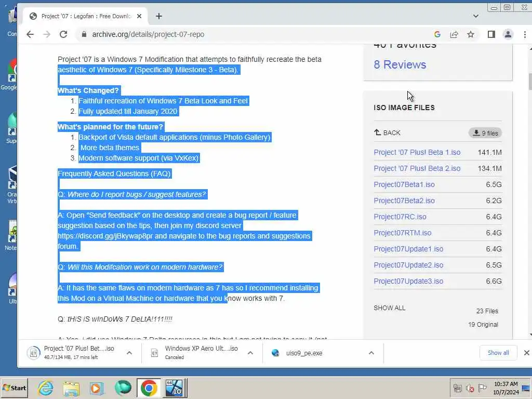This screenshot has height=399, width=532.
Task: Click the 23 Files count text
Action: click(x=487, y=311)
